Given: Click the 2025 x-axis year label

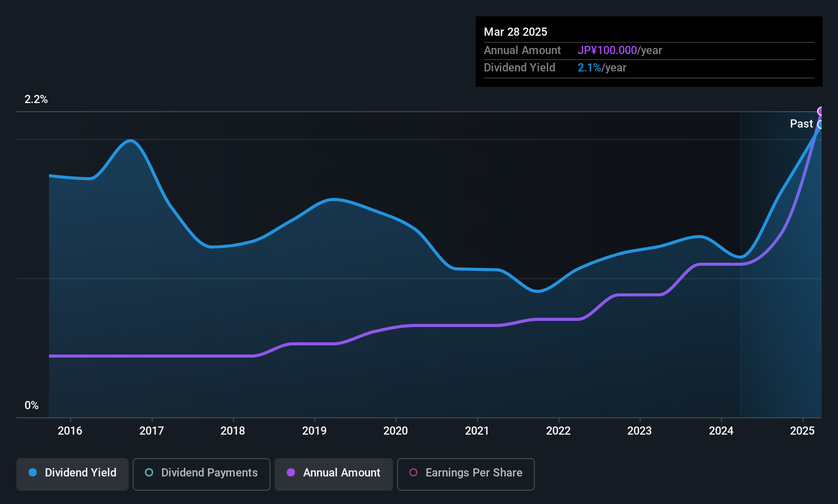Looking at the screenshot, I should [x=802, y=431].
